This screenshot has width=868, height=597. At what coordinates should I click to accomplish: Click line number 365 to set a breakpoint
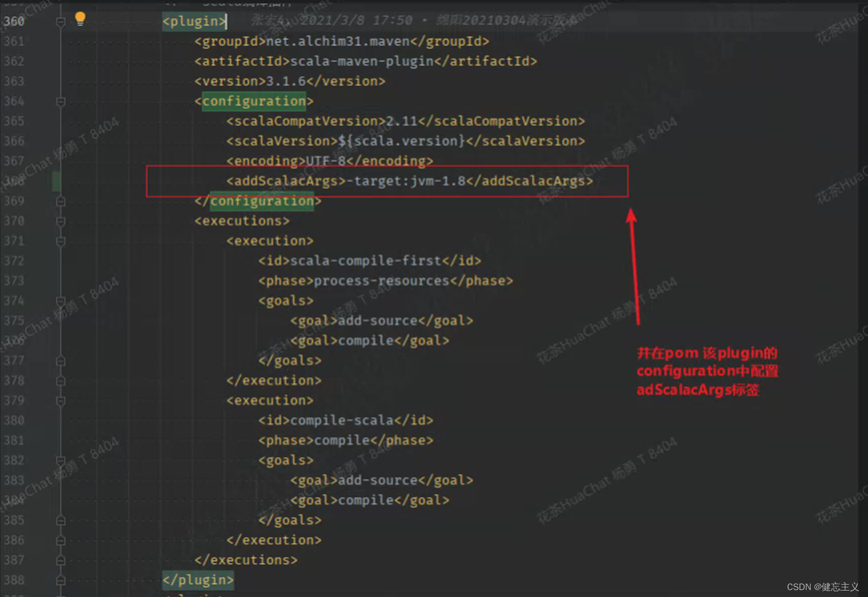point(14,121)
